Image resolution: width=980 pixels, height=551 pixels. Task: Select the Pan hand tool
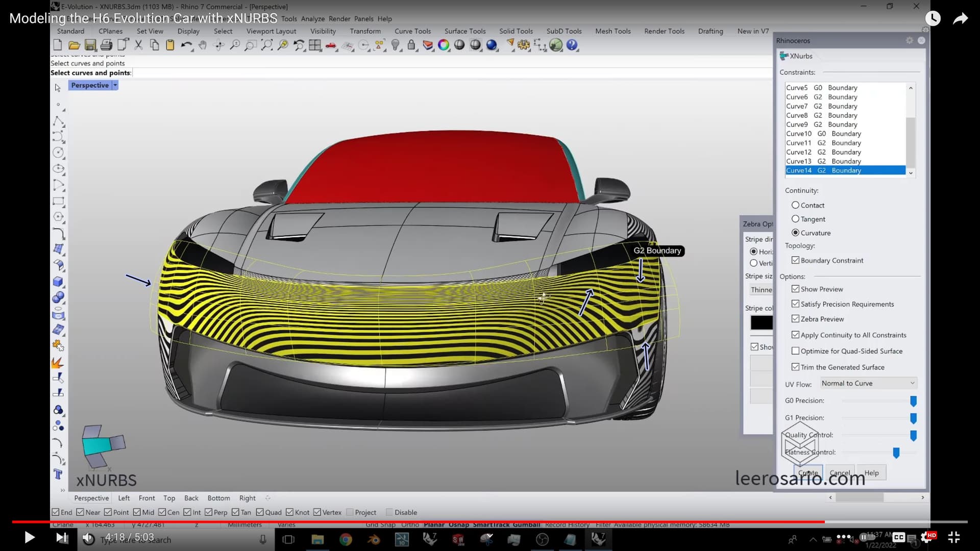point(203,45)
